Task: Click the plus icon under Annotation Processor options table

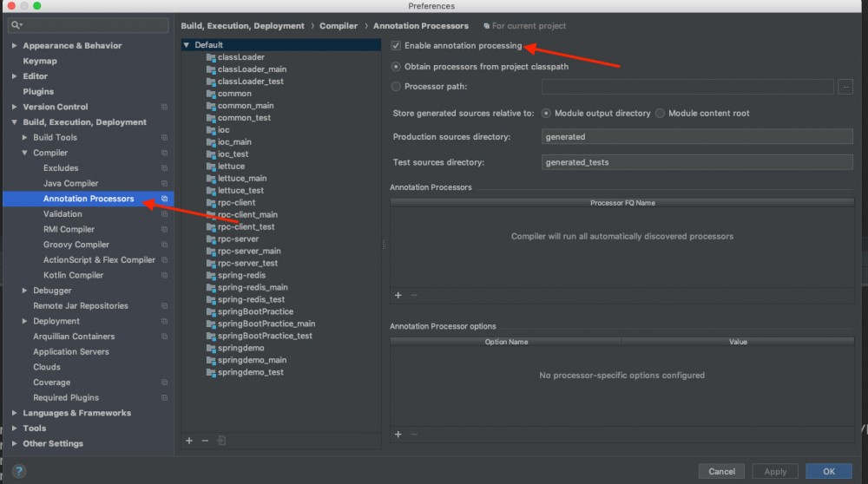Action: click(398, 434)
